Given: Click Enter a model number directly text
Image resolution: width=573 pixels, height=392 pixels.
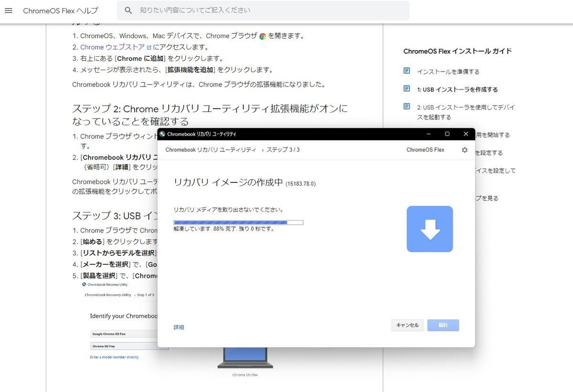Looking at the screenshot, I should click(x=114, y=357).
